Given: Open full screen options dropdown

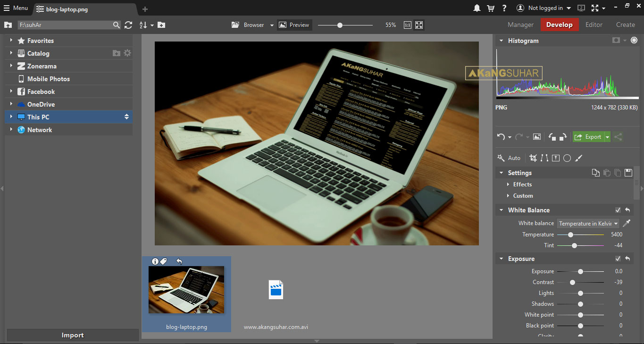Looking at the screenshot, I should coord(604,8).
